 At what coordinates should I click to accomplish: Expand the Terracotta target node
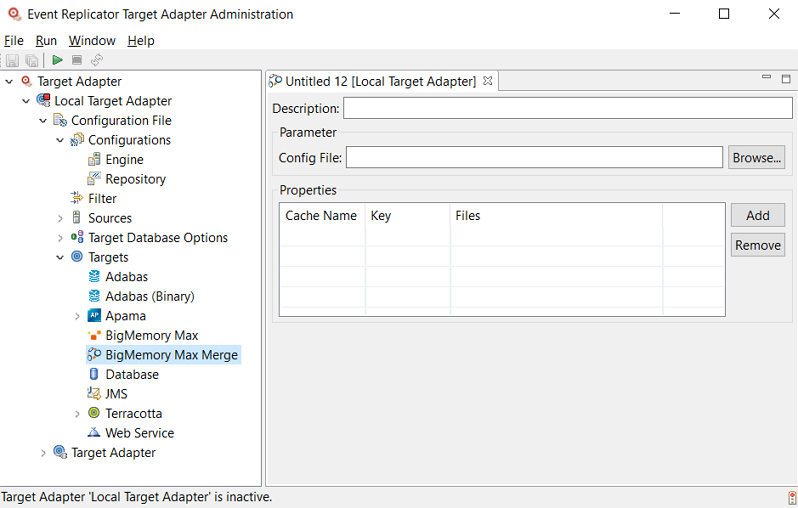77,413
